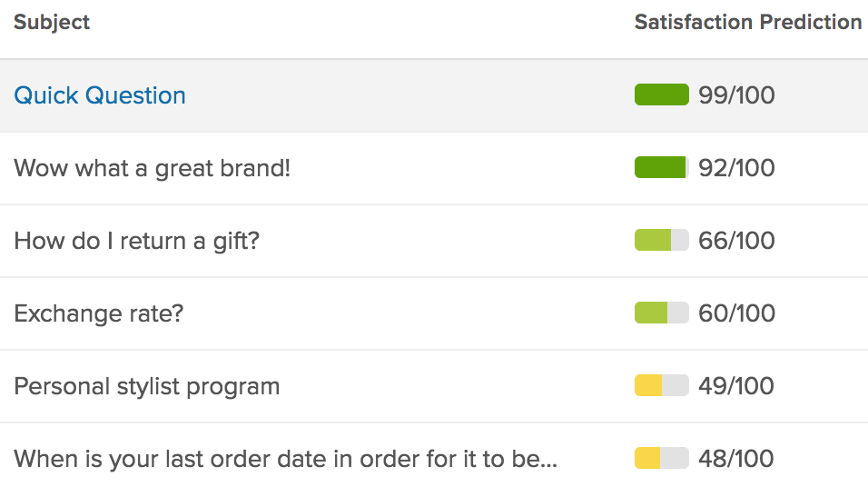The image size is (868, 487).
Task: Click the light green 60/100 prediction bar
Action: click(661, 313)
